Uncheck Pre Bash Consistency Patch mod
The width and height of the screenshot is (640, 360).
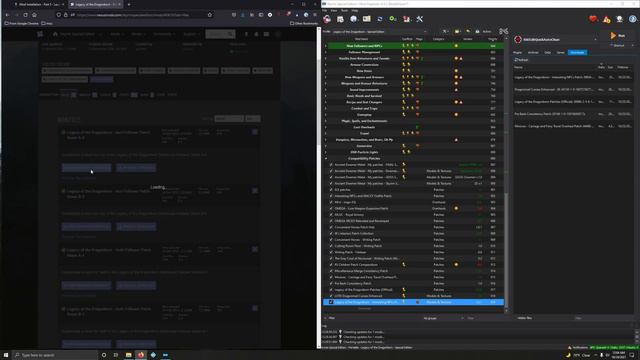(x=331, y=283)
